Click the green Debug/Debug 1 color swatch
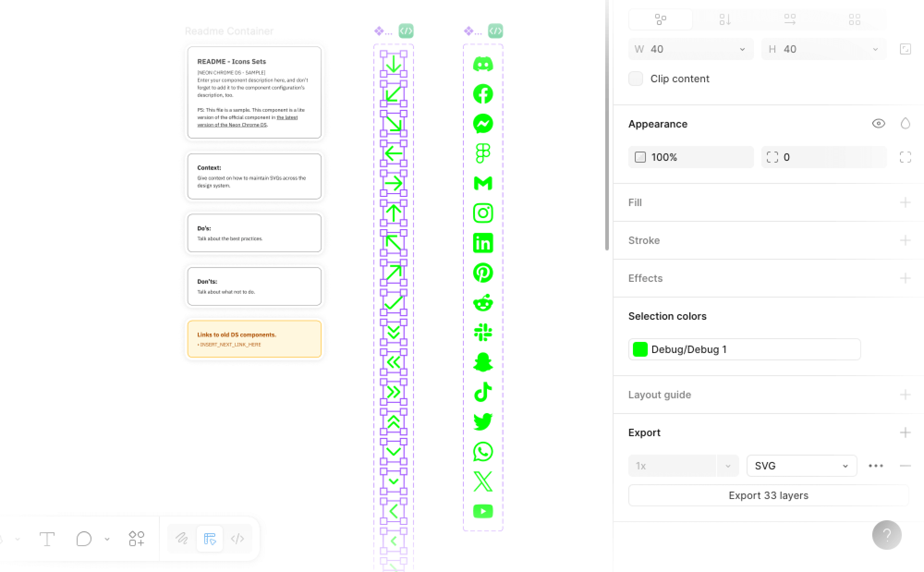 [640, 349]
